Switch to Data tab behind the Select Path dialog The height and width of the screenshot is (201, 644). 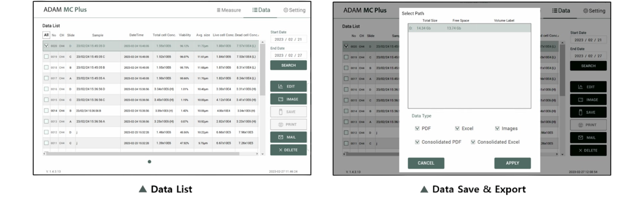(x=560, y=11)
